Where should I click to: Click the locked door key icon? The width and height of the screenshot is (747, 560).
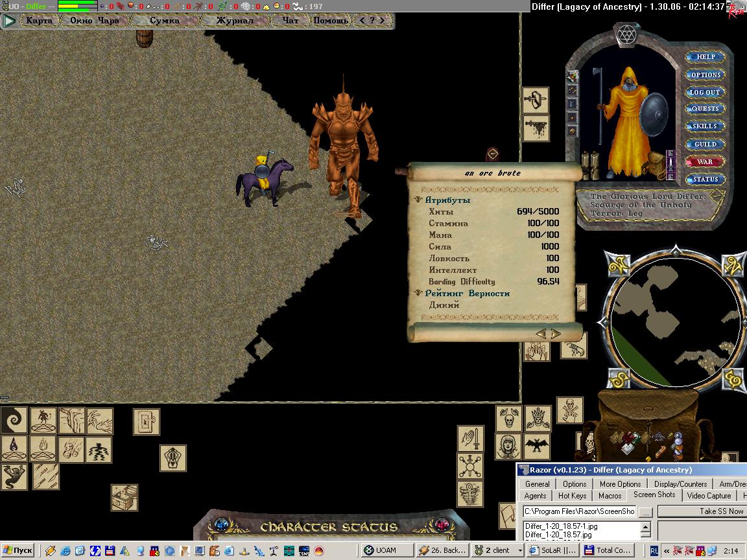coord(147,422)
